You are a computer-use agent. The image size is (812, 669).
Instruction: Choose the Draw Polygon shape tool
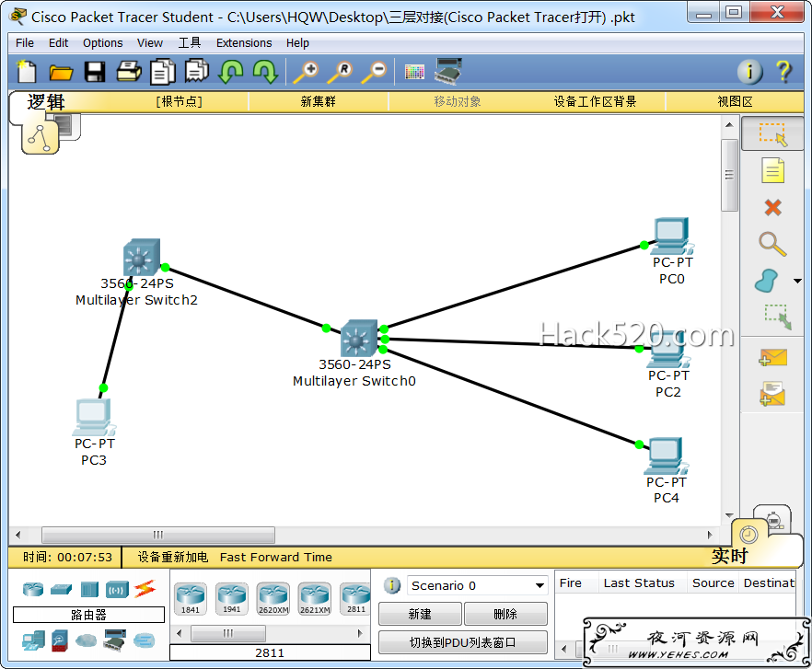767,281
